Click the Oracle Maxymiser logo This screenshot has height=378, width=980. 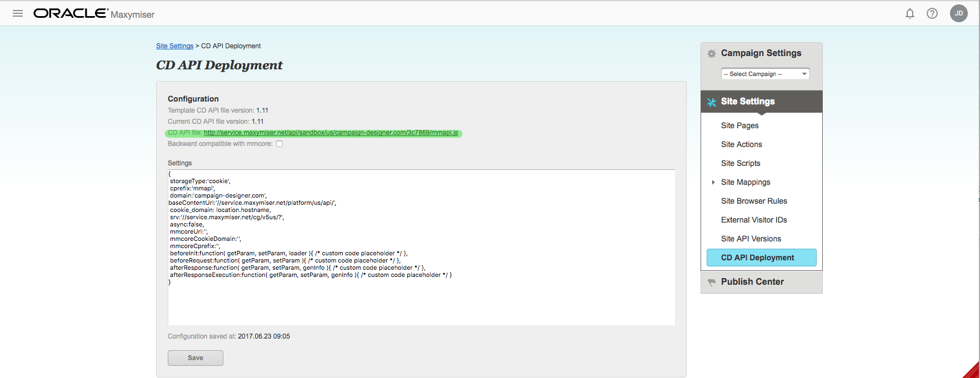point(94,13)
